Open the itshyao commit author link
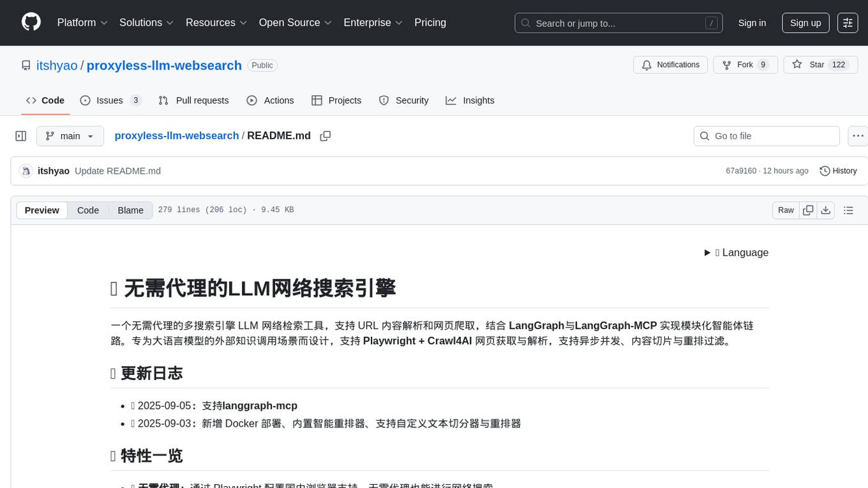Screen dimensions: 868x488 (54, 171)
